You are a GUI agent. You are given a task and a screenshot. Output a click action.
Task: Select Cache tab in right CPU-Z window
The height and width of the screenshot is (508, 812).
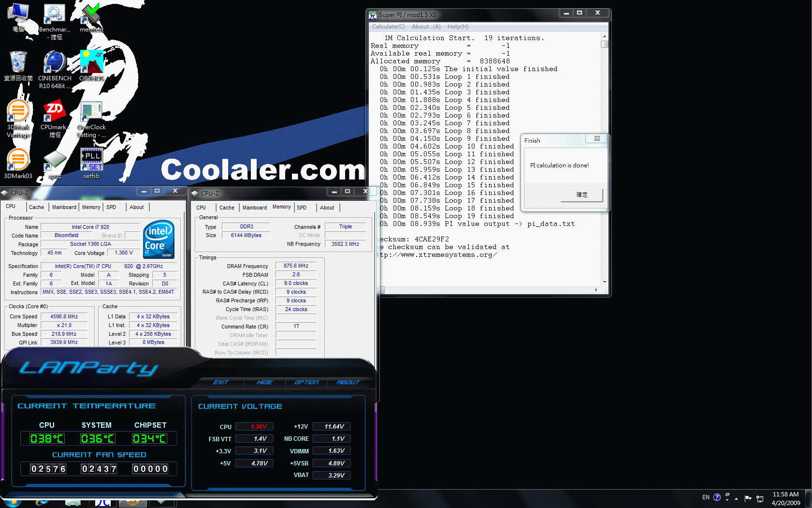[x=227, y=208]
